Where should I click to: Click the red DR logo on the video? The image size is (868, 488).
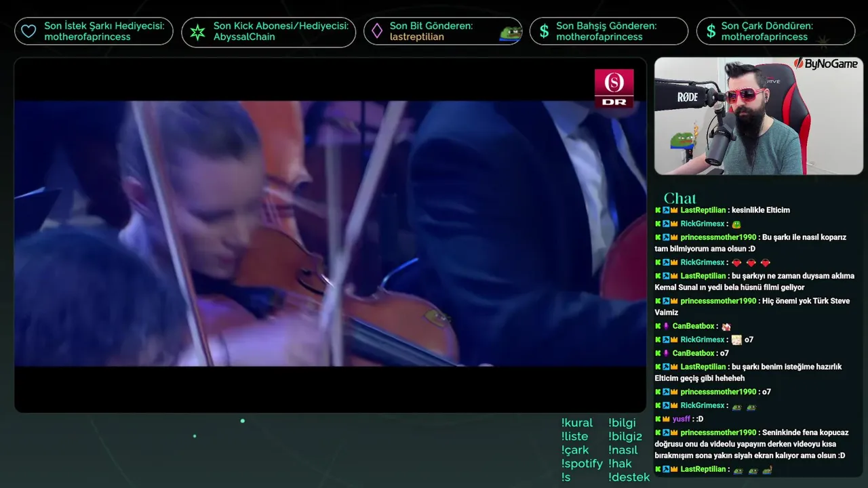coord(614,88)
